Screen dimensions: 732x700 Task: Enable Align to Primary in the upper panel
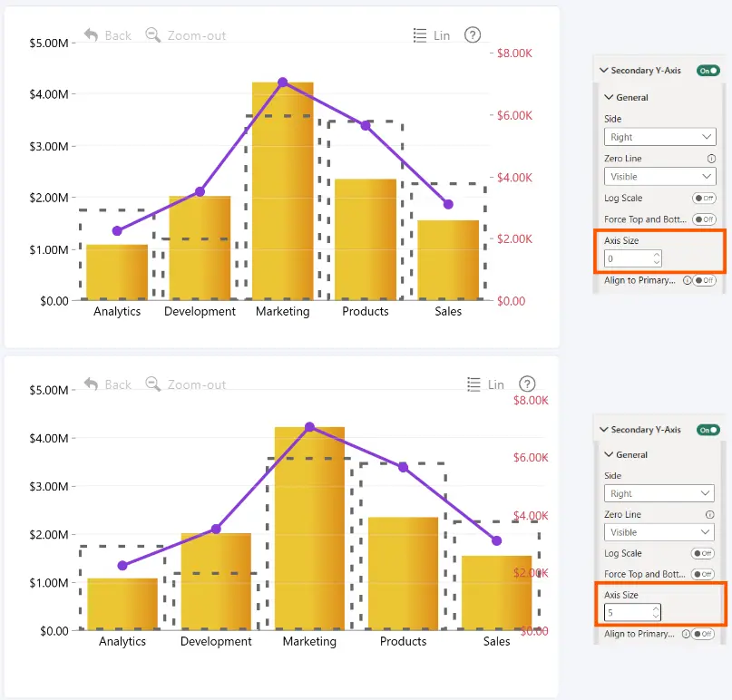[704, 280]
